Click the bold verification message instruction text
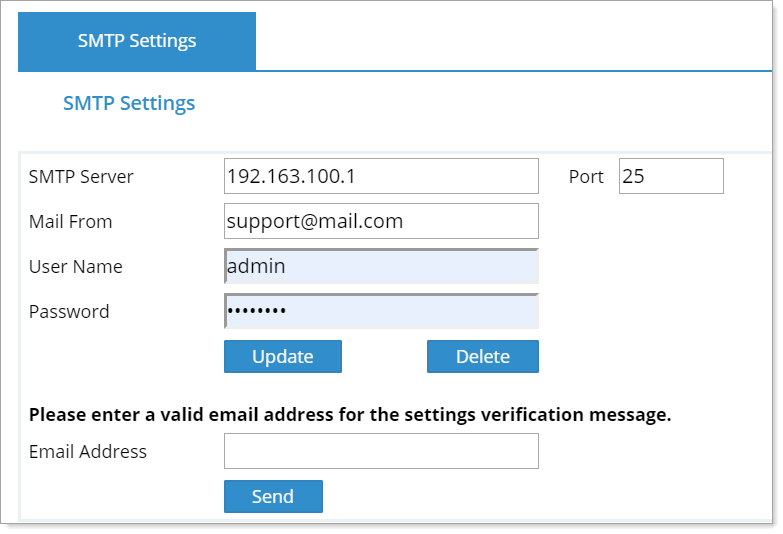This screenshot has height=534, width=783. coord(350,415)
